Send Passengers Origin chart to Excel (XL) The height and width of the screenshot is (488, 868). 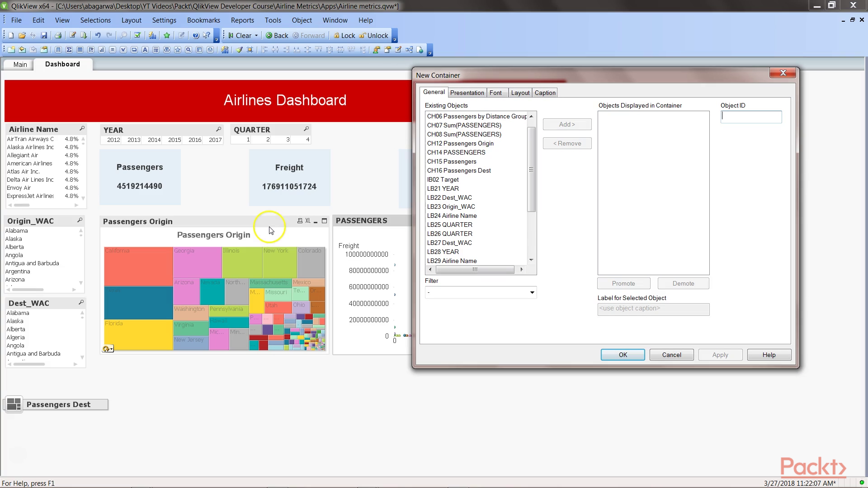pyautogui.click(x=308, y=221)
